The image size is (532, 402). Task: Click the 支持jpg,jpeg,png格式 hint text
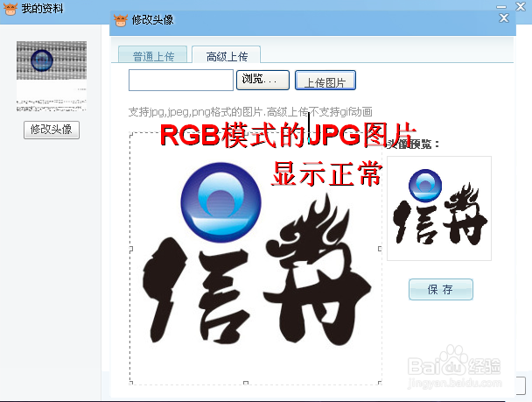click(250, 112)
